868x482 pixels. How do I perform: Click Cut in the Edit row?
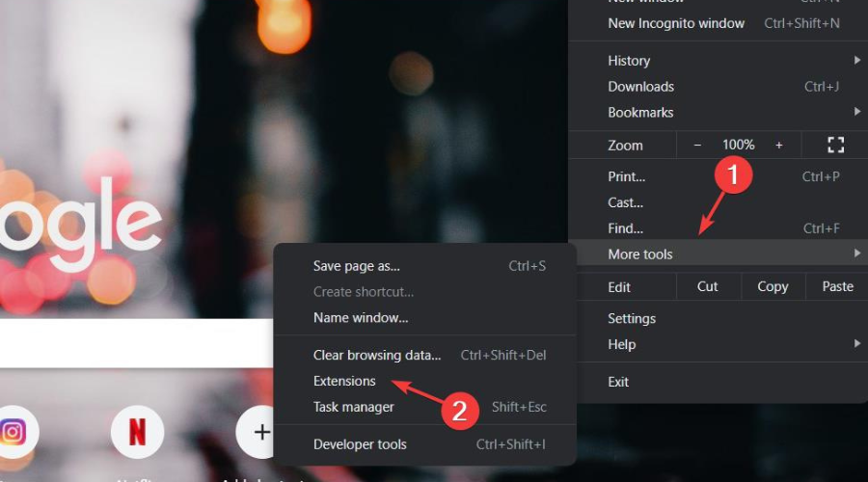tap(708, 286)
